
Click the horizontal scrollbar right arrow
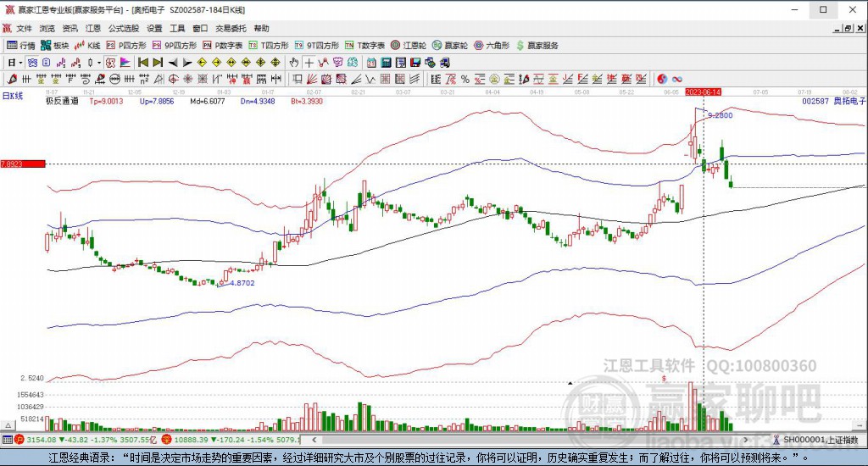point(746,440)
